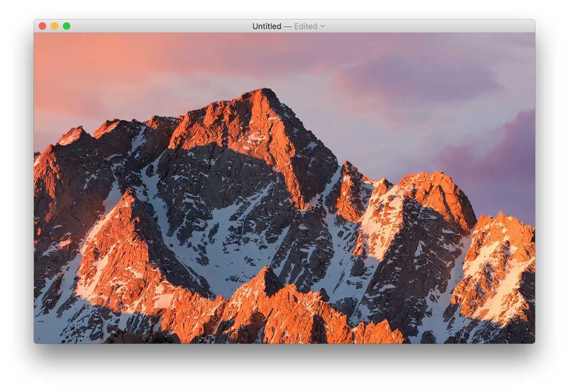This screenshot has width=569, height=392.
Task: Click the Edited status text
Action: 306,26
